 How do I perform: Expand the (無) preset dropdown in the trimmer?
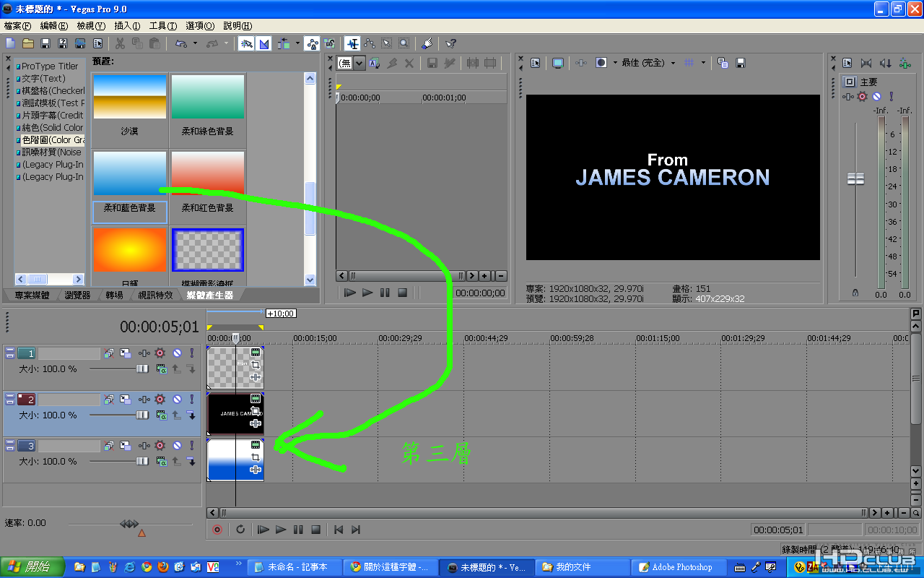pyautogui.click(x=352, y=63)
